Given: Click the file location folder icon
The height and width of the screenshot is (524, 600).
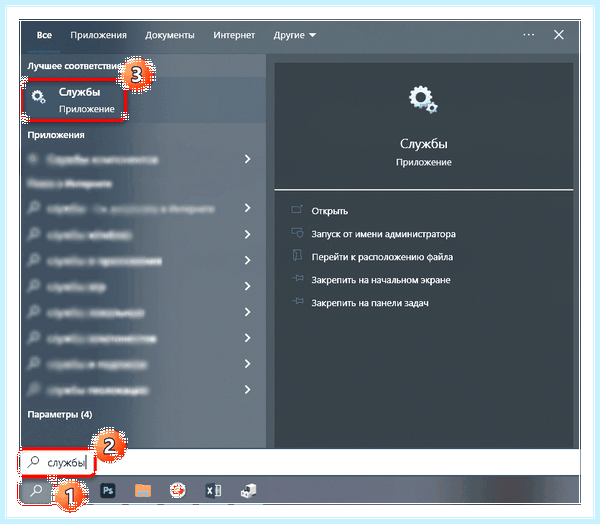Looking at the screenshot, I should point(297,255).
